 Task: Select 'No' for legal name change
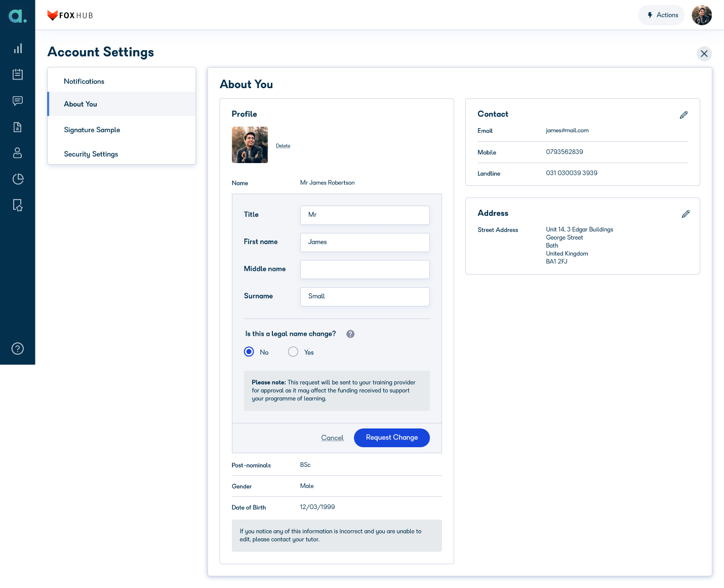249,352
